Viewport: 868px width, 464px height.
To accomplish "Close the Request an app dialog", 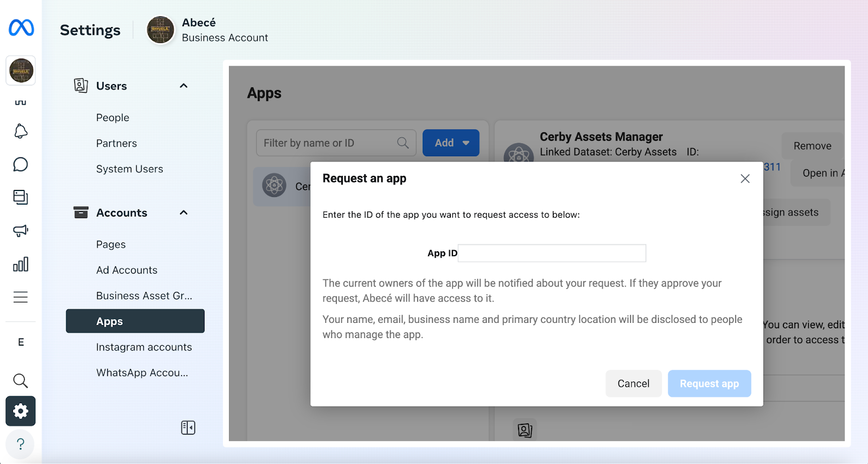I will pos(745,179).
